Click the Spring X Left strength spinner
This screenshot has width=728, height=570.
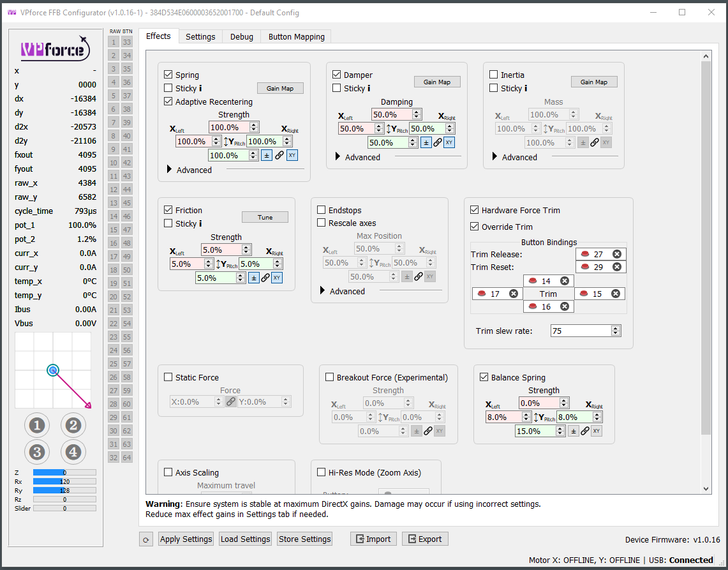click(198, 141)
